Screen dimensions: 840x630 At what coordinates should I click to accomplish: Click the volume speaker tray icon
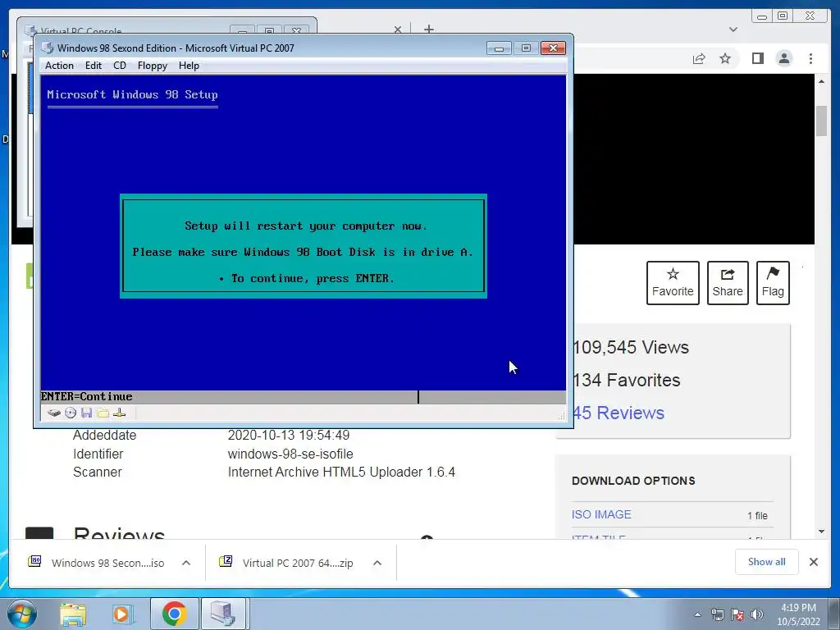756,614
